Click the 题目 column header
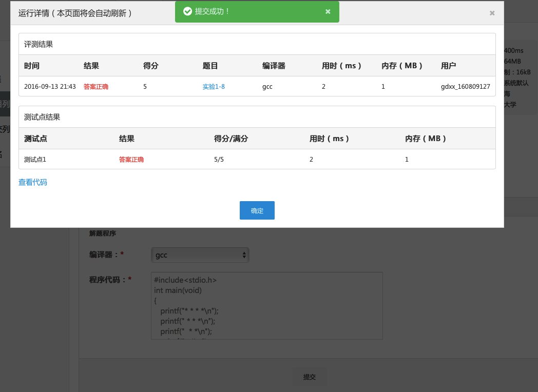The image size is (538, 392). coord(210,66)
